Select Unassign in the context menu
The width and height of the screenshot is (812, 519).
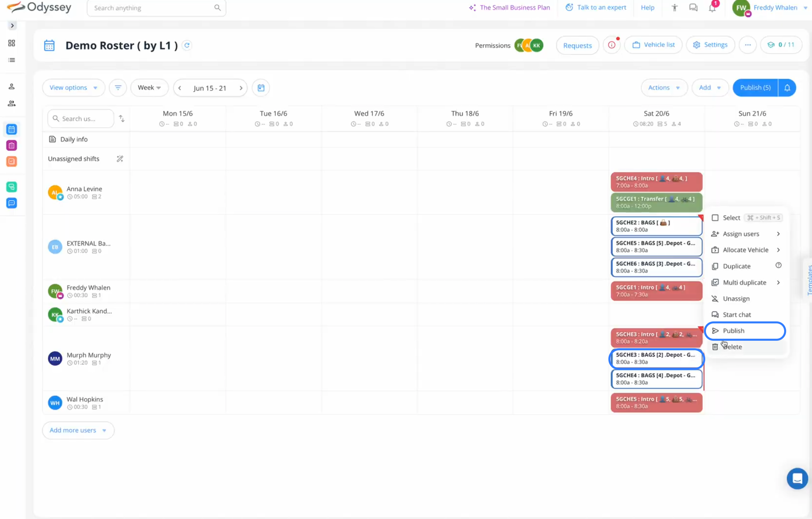pyautogui.click(x=736, y=299)
